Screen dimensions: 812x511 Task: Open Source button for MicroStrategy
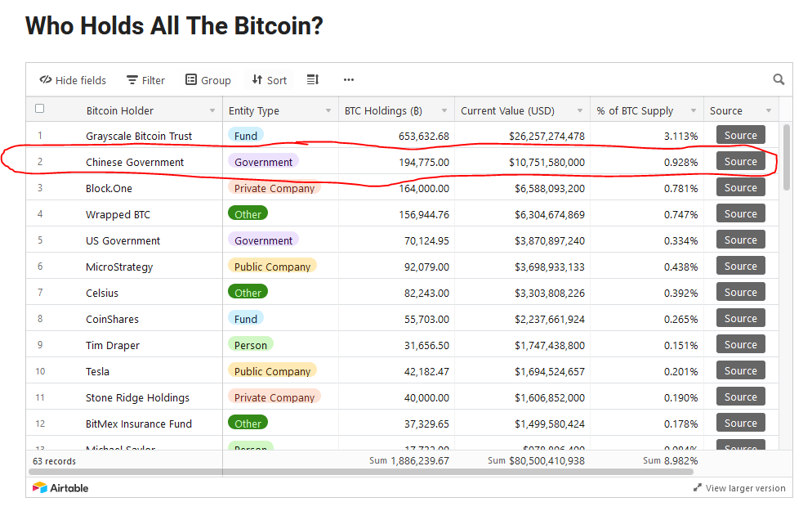tap(741, 266)
